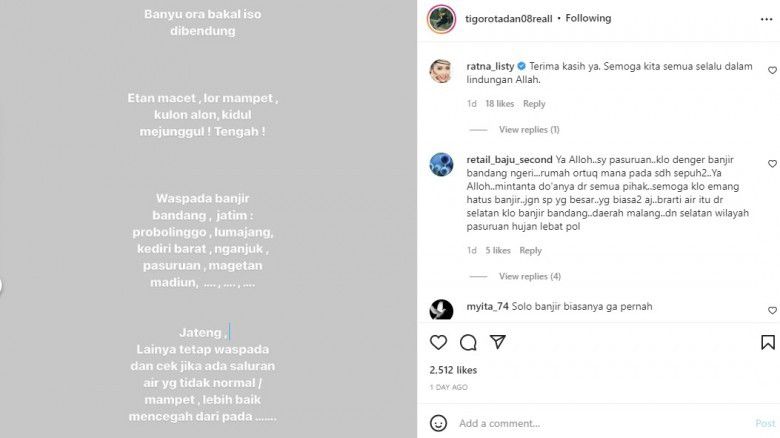
Task: Click the Post comment button
Action: pyautogui.click(x=764, y=423)
